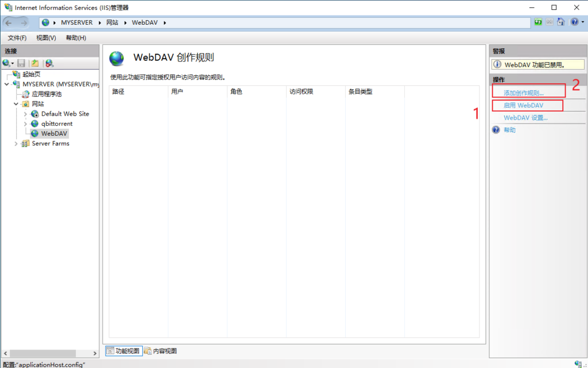Select Server Farms in the tree
The width and height of the screenshot is (588, 368).
(x=51, y=143)
